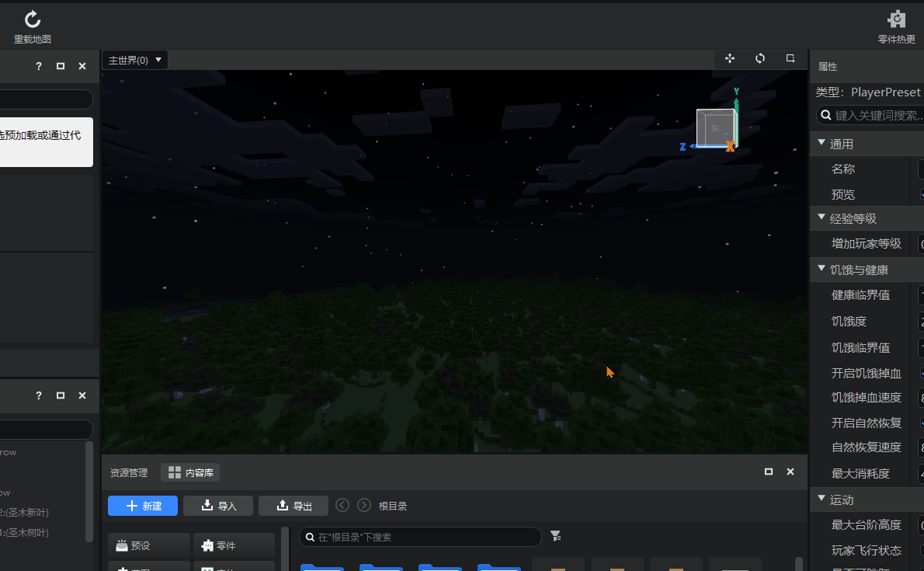Click the 饥饿度 property label

849,322
